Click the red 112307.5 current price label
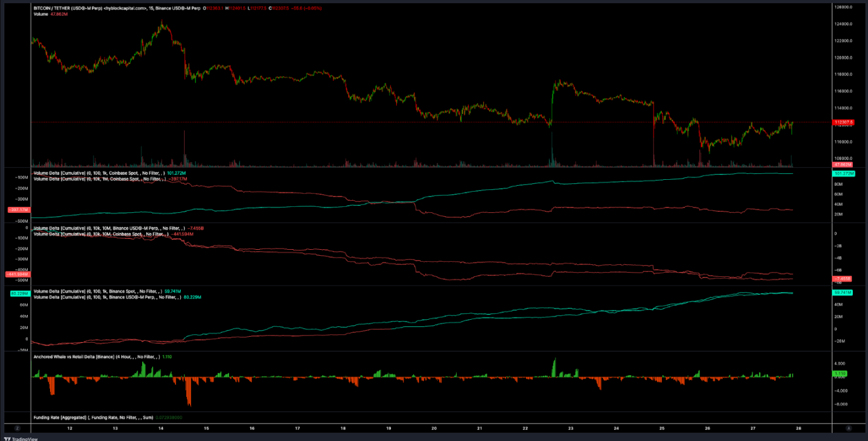 click(x=842, y=122)
